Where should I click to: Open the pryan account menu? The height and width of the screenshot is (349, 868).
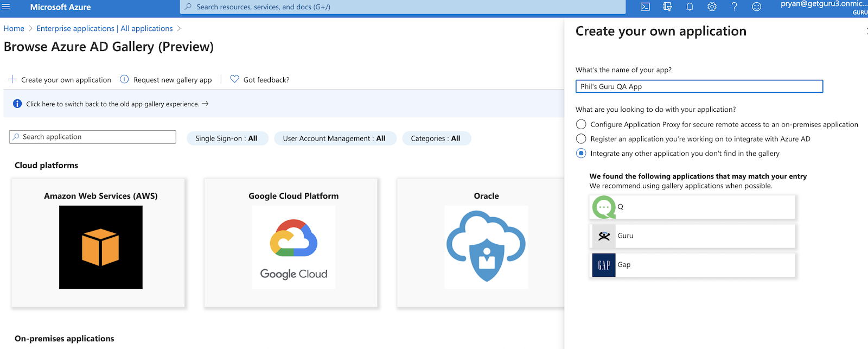coord(824,7)
